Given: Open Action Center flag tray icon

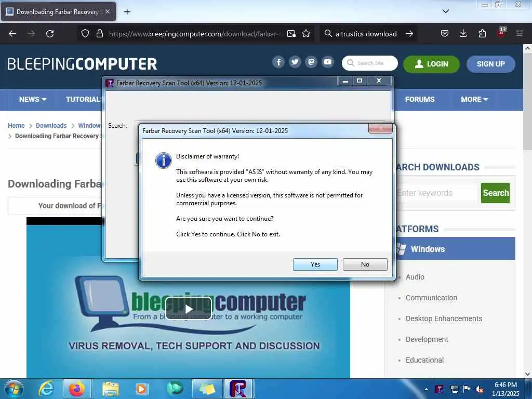Looking at the screenshot, I should pyautogui.click(x=467, y=389).
